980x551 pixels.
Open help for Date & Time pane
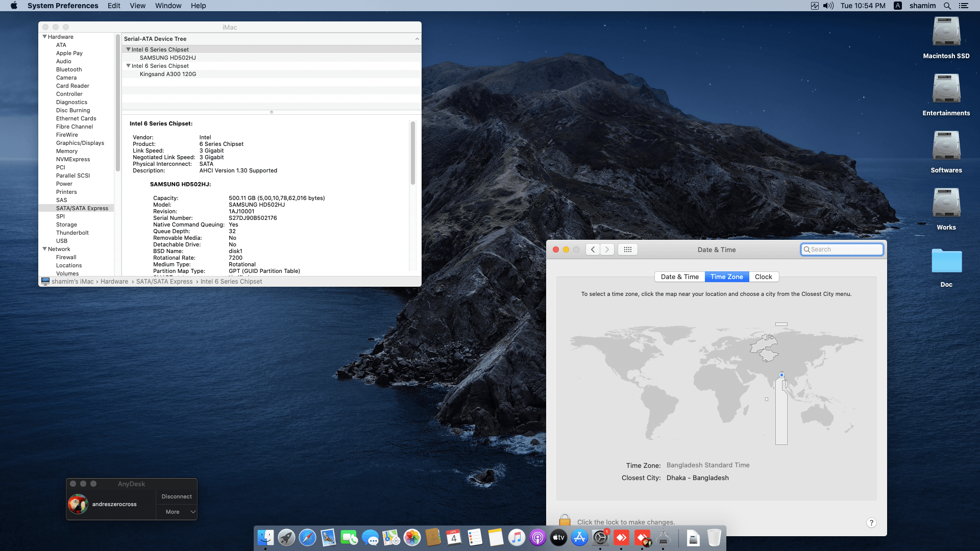pos(871,522)
